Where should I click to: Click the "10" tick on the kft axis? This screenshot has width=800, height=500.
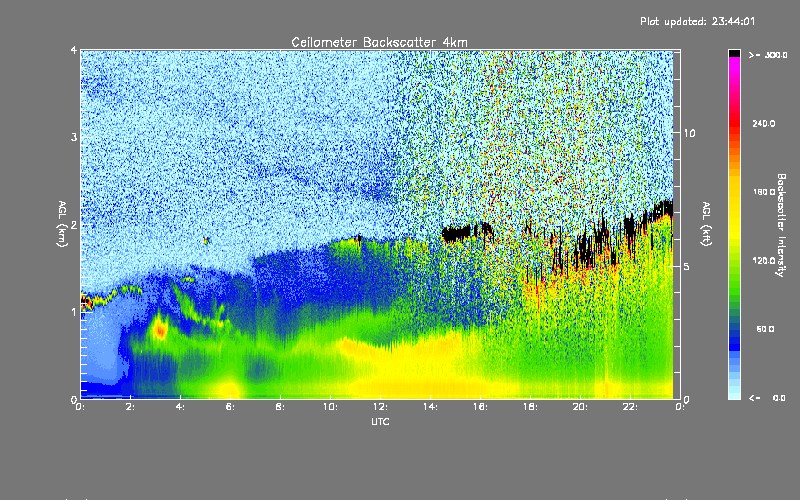pos(689,133)
